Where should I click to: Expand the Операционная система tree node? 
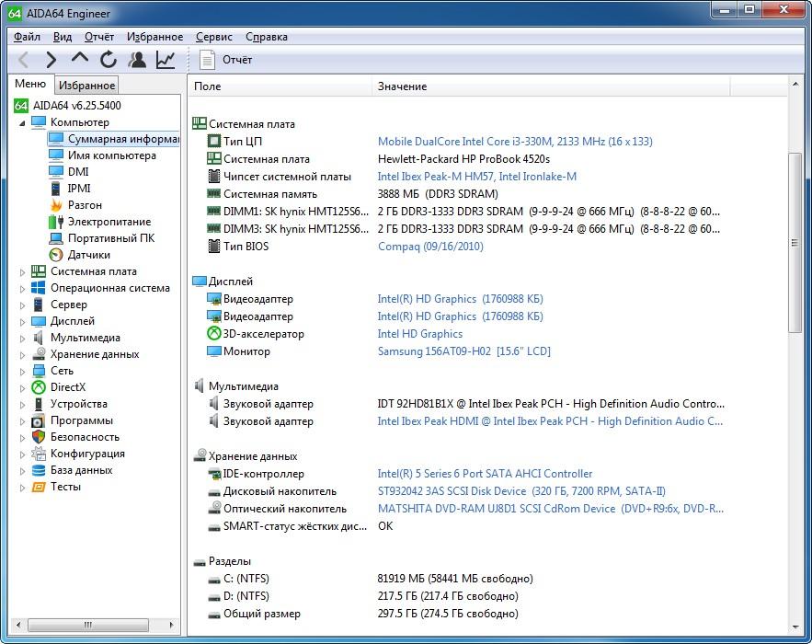pos(22,289)
